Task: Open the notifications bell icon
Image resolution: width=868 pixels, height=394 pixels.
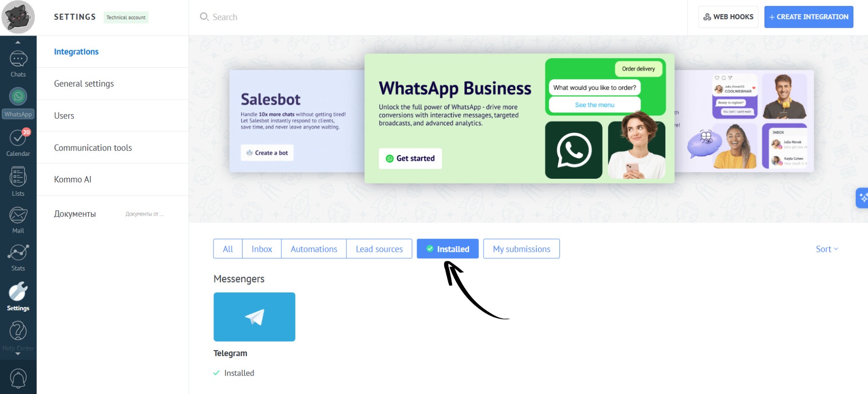Action: click(18, 378)
